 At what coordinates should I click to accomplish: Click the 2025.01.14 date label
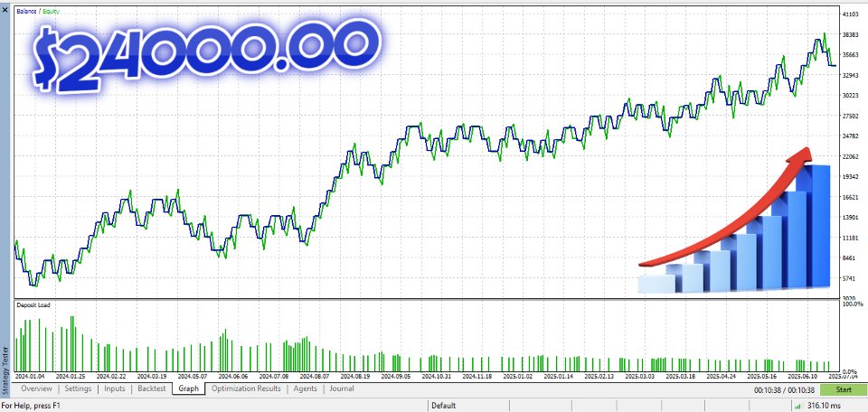click(x=559, y=376)
